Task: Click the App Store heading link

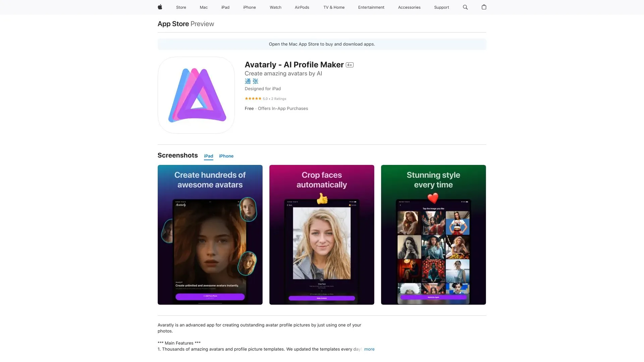Action: (173, 24)
